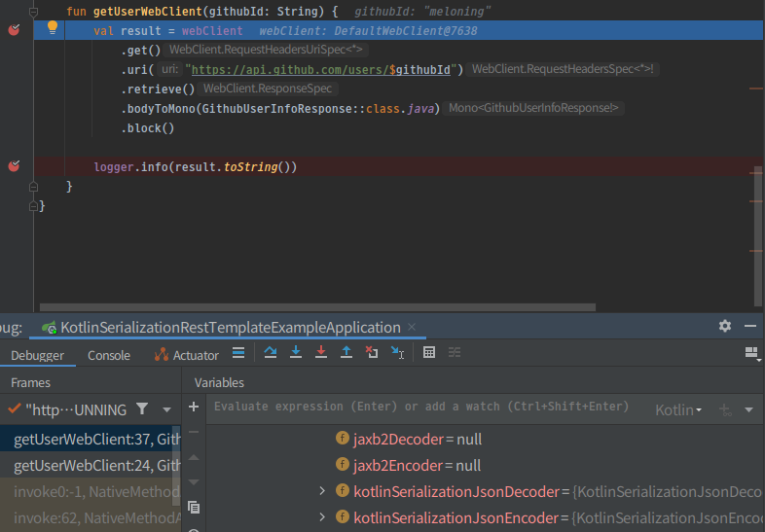765x532 pixels.
Task: Close the KotlinSerializationRestTemplateExampleApplication debug session tab
Action: coord(412,327)
